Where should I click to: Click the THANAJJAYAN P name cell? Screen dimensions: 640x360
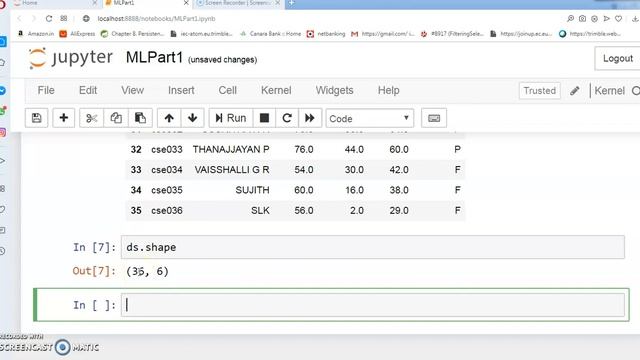pyautogui.click(x=231, y=149)
